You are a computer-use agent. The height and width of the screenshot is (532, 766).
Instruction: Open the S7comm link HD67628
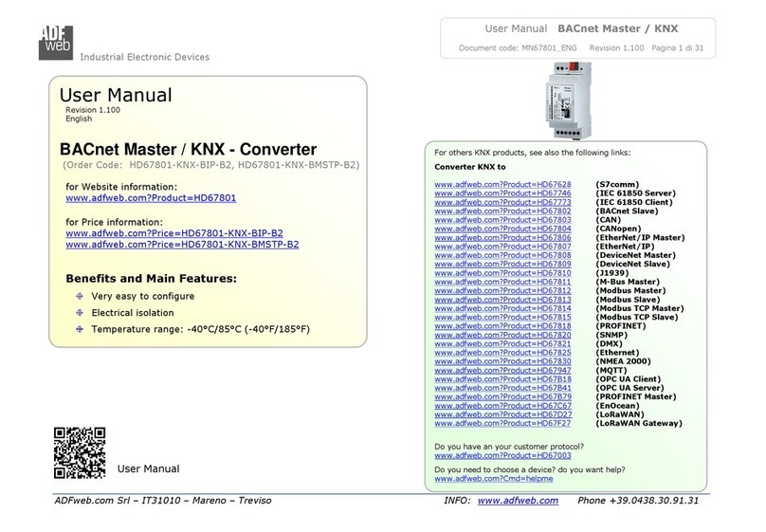pos(502,184)
